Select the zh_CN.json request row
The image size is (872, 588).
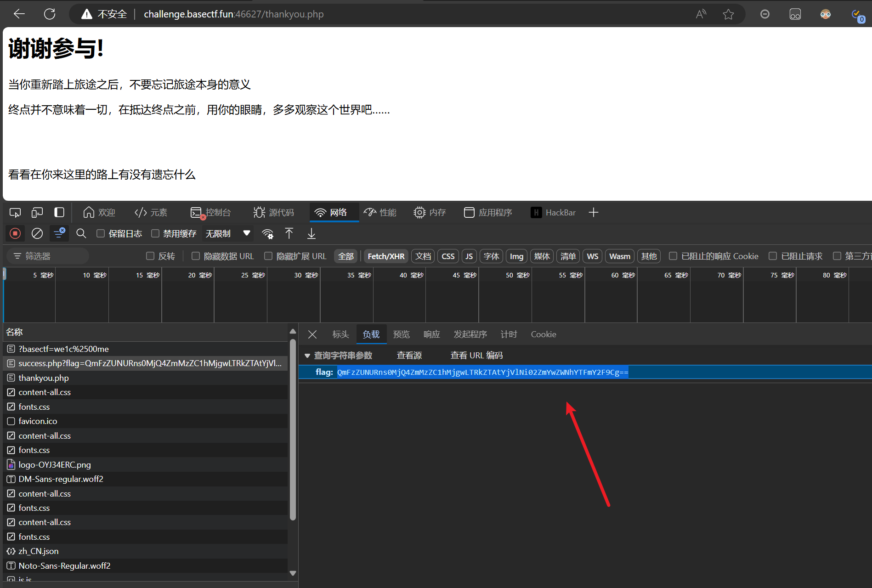pos(146,551)
